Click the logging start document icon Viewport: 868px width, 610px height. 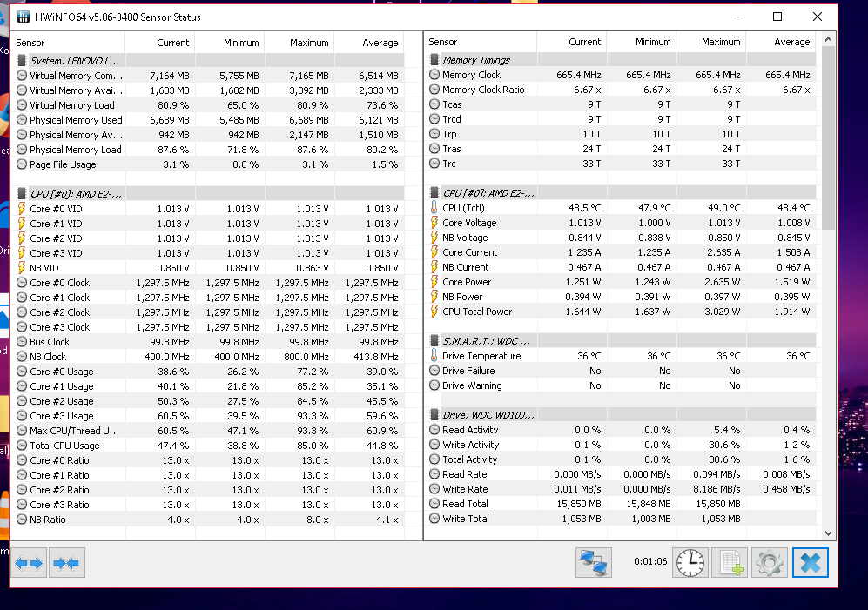pos(730,562)
